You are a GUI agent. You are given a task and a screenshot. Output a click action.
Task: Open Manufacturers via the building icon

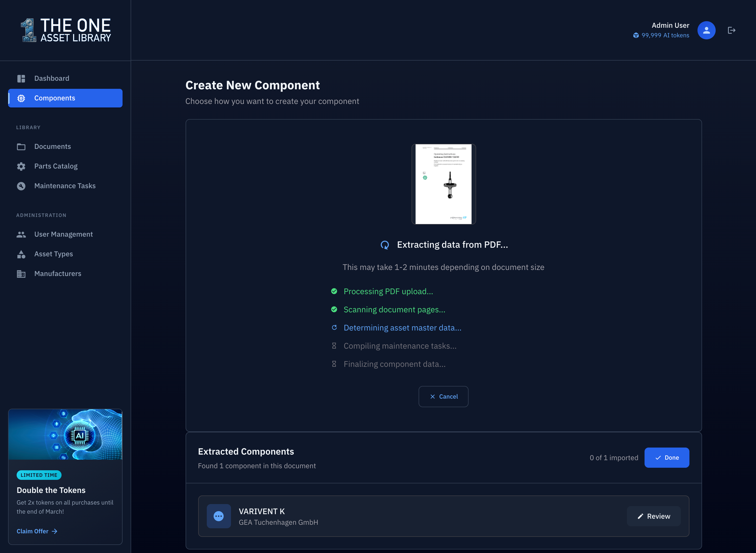coord(21,273)
